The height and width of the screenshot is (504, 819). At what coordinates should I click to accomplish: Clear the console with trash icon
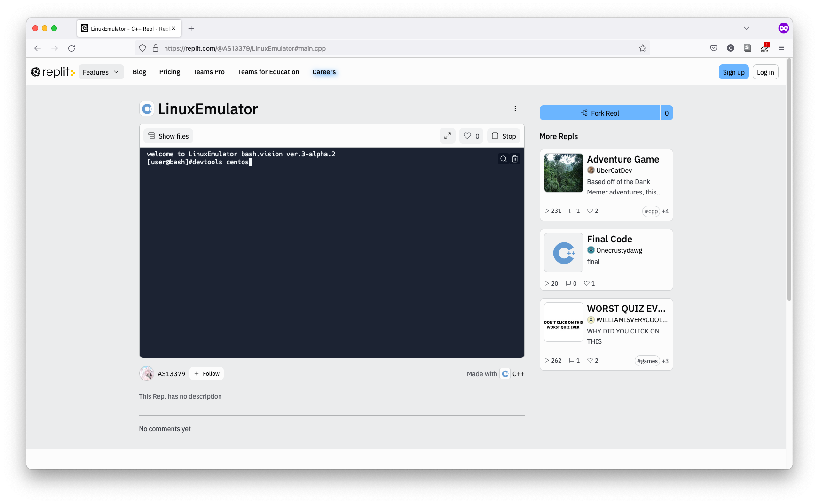point(515,159)
